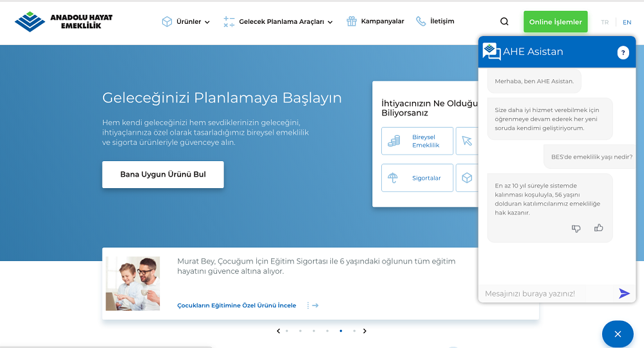This screenshot has height=348, width=644.
Task: Click the 'Geleceğinizi Planlamaya Başlayın' heading
Action: point(222,98)
